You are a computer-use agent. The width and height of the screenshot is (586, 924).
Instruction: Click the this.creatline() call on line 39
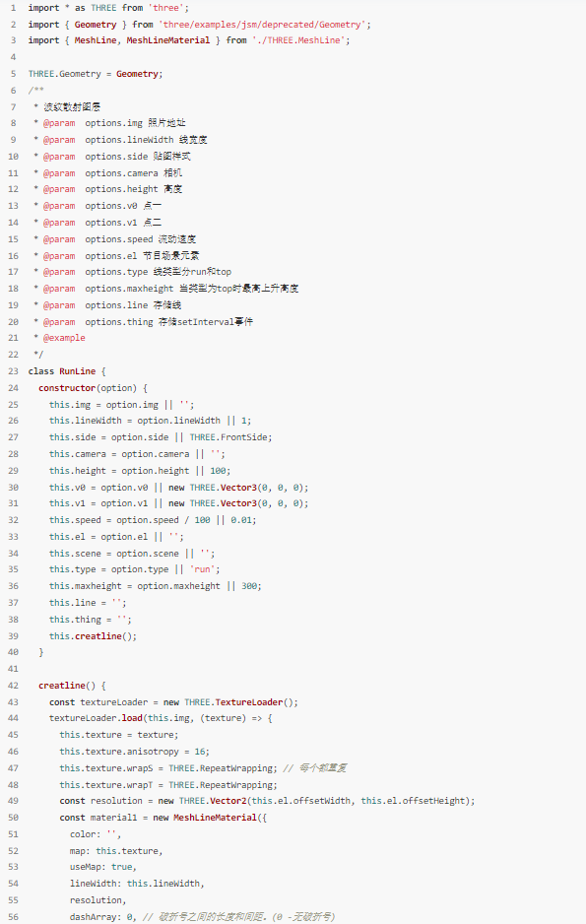pyautogui.click(x=93, y=635)
